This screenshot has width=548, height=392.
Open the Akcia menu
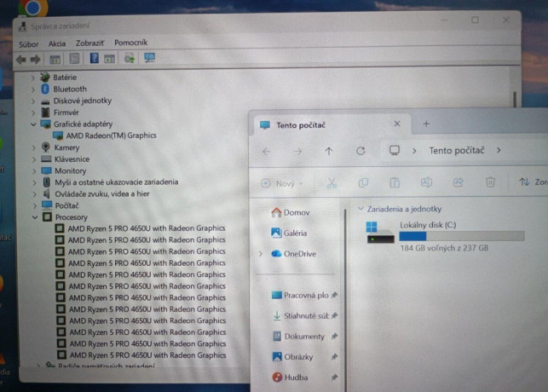pos(57,43)
